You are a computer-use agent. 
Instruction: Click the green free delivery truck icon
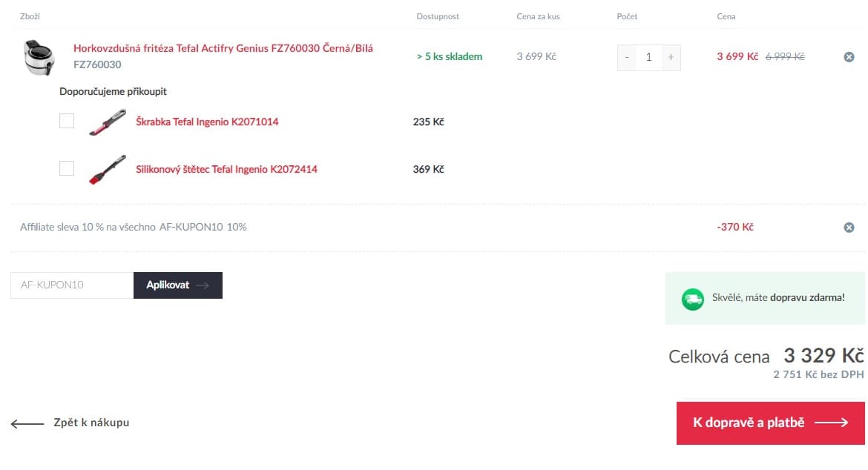[692, 299]
